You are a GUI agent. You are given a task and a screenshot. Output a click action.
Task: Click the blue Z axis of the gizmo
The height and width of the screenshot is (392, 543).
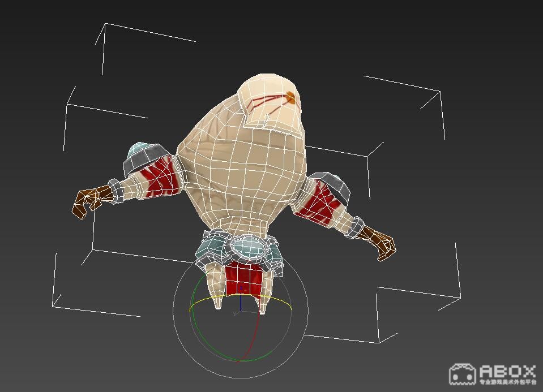pyautogui.click(x=241, y=300)
